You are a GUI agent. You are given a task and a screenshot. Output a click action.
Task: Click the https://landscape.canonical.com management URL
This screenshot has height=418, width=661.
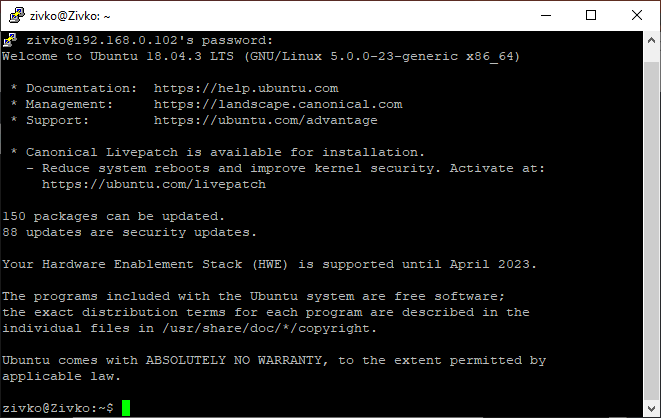(x=278, y=104)
